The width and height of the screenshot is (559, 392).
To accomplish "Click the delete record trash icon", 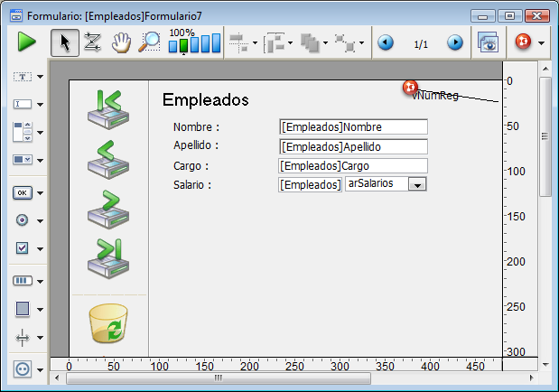I will pyautogui.click(x=108, y=323).
